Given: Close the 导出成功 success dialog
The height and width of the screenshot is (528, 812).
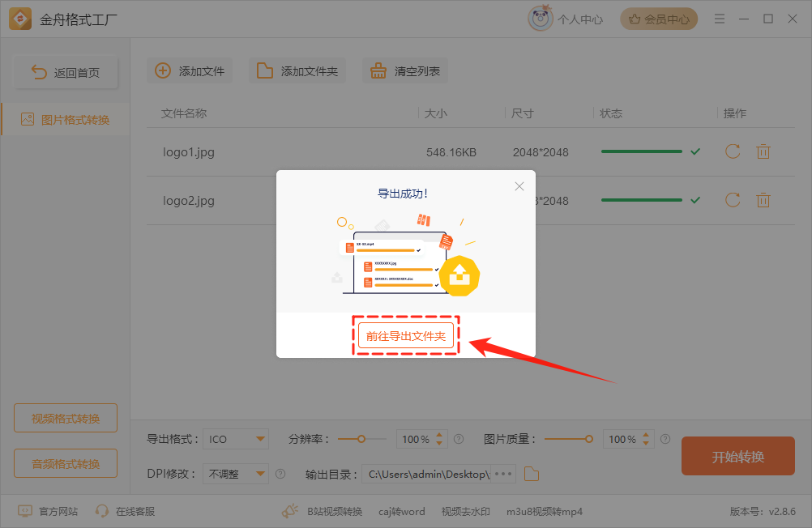Looking at the screenshot, I should [x=519, y=185].
